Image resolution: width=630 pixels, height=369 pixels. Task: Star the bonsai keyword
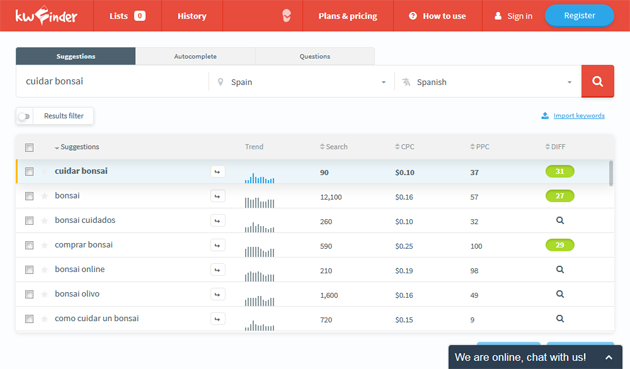45,196
